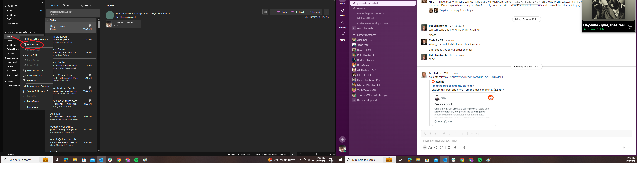
Task: Choose Remove from Favorites in the menu
Action: coord(37,86)
